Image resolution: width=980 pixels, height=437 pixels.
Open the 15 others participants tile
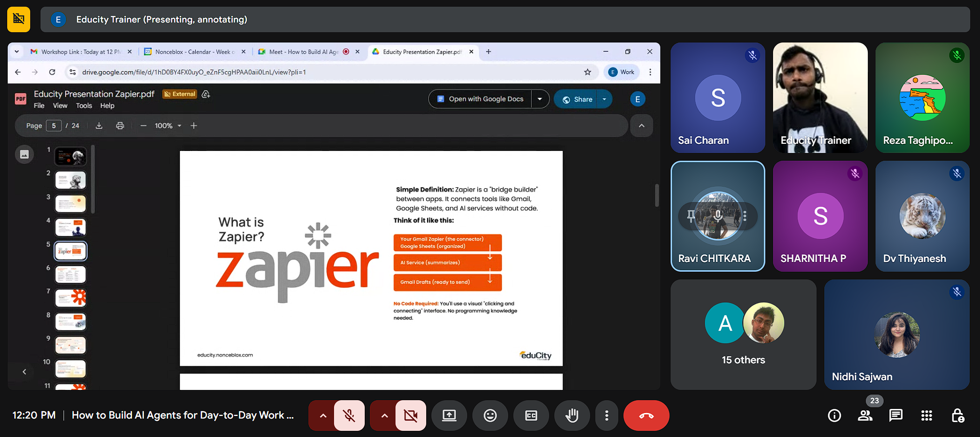tap(743, 335)
